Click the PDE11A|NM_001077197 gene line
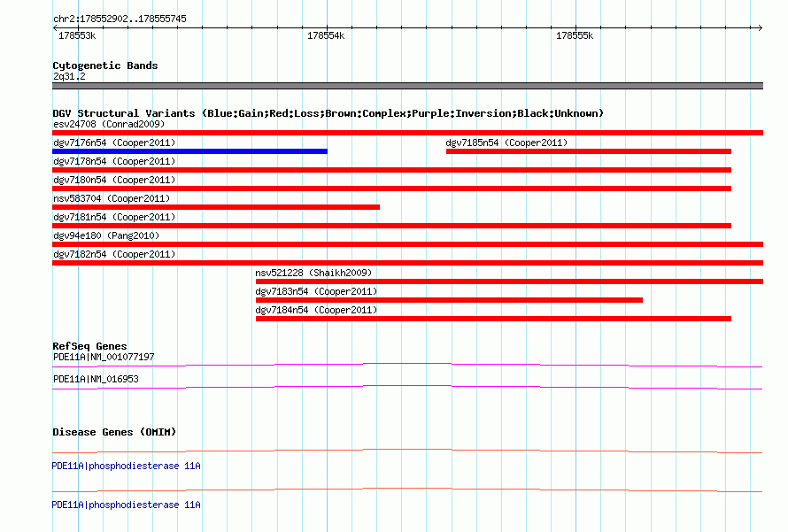Viewport: 788px width, 532px height. coord(407,366)
